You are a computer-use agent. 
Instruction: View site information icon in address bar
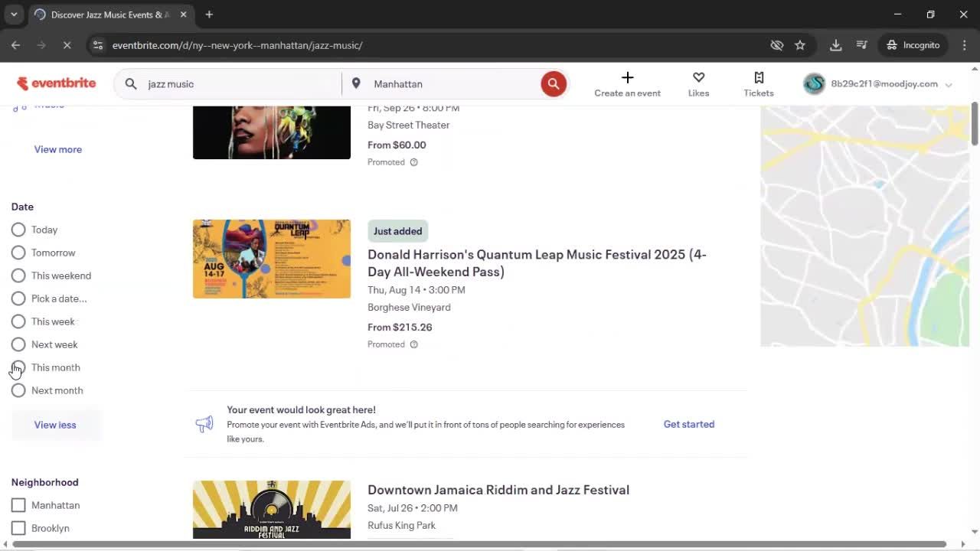point(97,45)
